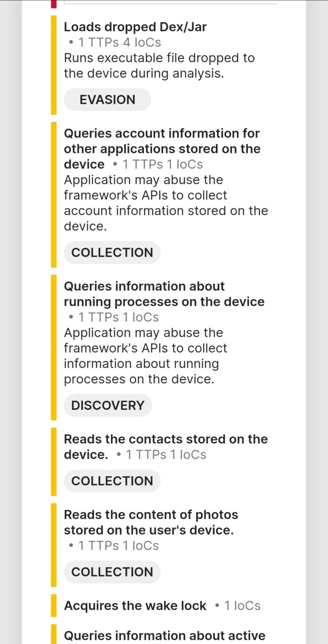Open Queries information about active entry

coord(164,636)
